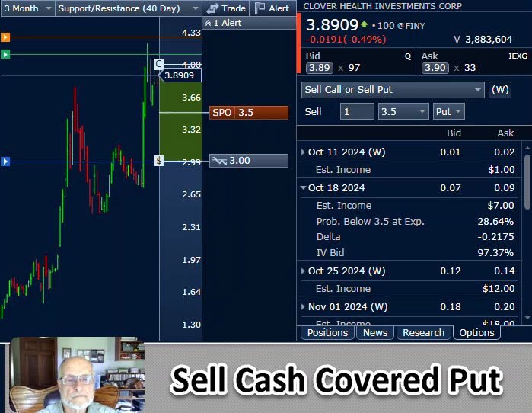Click the Alert flag button
532x413 pixels.
click(272, 8)
